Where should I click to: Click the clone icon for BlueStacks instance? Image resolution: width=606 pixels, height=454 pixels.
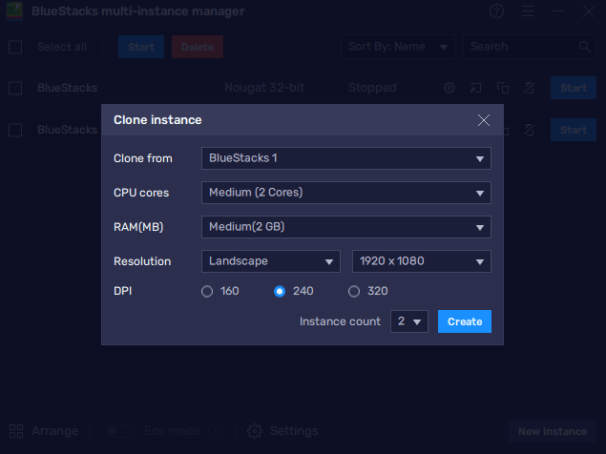click(x=502, y=88)
